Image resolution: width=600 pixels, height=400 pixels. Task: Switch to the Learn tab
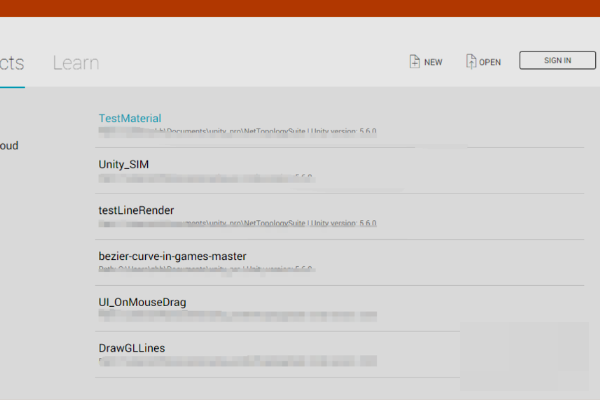click(x=76, y=63)
